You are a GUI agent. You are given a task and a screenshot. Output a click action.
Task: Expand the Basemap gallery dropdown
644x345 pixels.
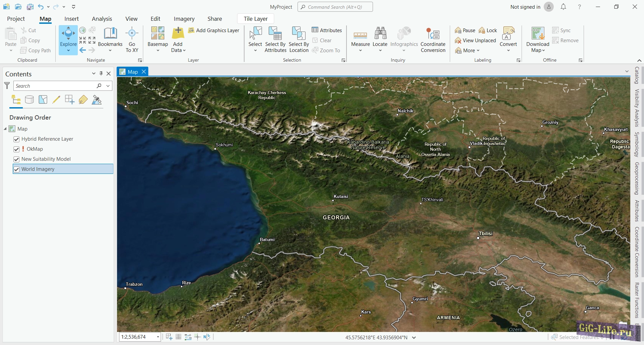click(158, 50)
